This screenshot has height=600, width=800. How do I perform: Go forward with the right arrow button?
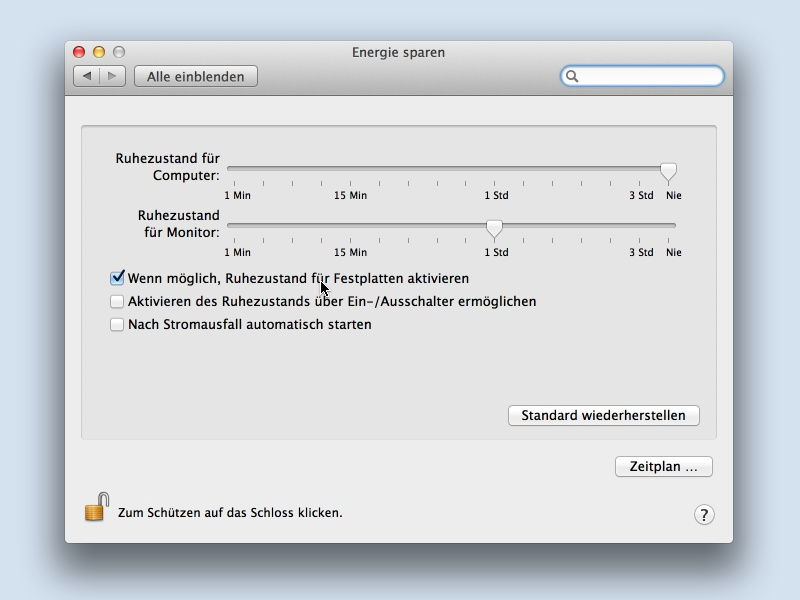tap(112, 76)
